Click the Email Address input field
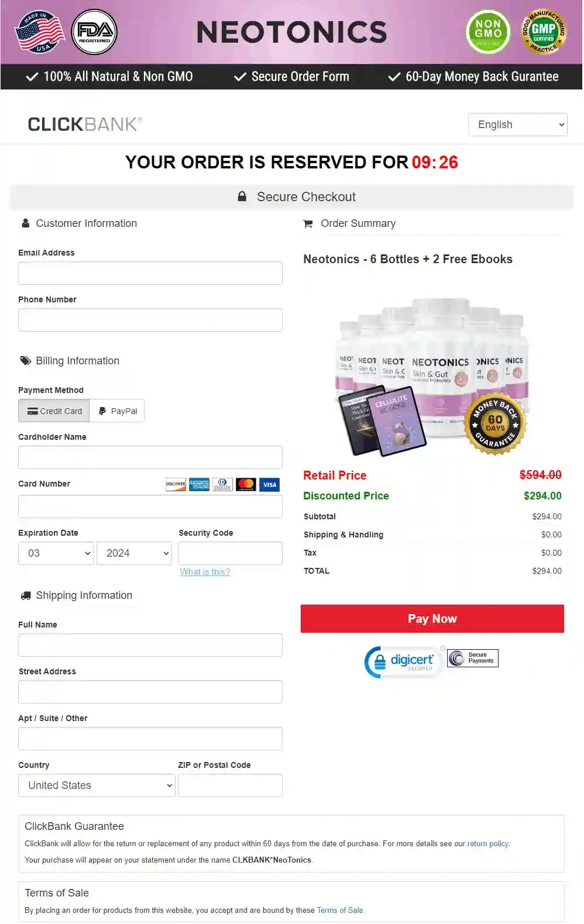This screenshot has height=924, width=584. point(150,273)
